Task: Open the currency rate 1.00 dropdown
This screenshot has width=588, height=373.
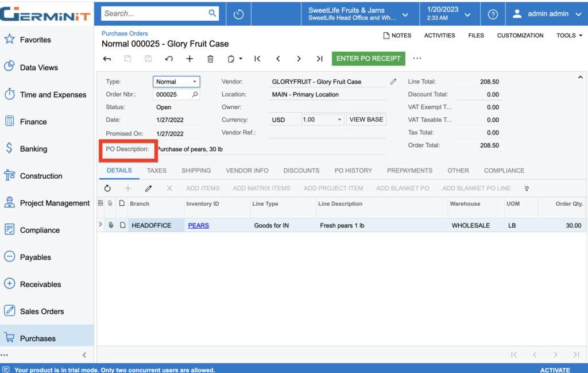Action: click(339, 120)
